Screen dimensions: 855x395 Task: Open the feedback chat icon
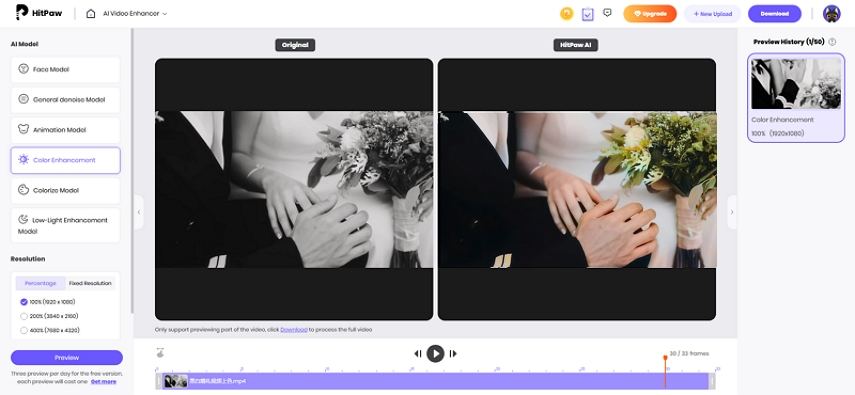coord(607,13)
